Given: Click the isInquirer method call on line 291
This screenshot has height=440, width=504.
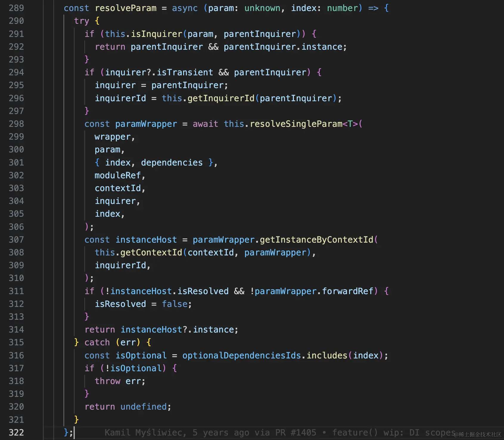Looking at the screenshot, I should (156, 34).
